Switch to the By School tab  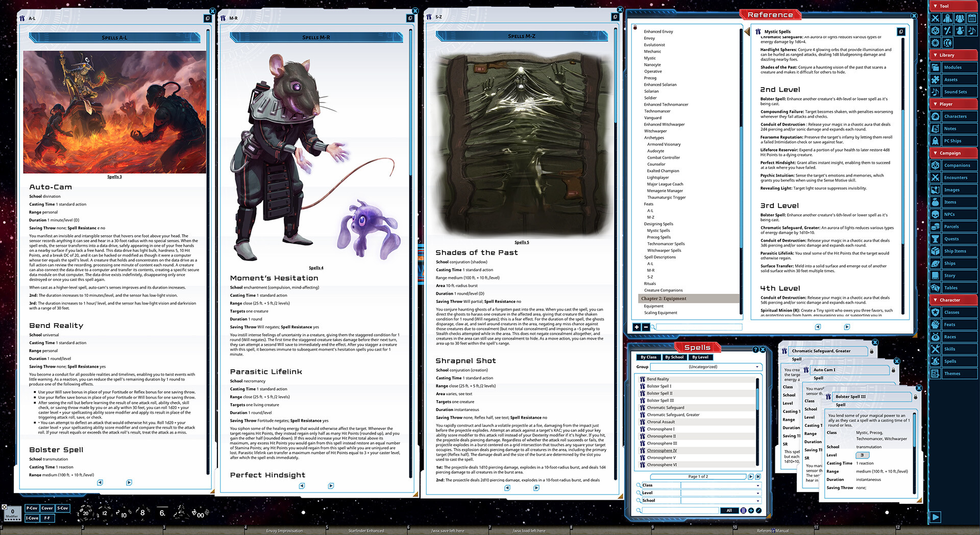(674, 357)
